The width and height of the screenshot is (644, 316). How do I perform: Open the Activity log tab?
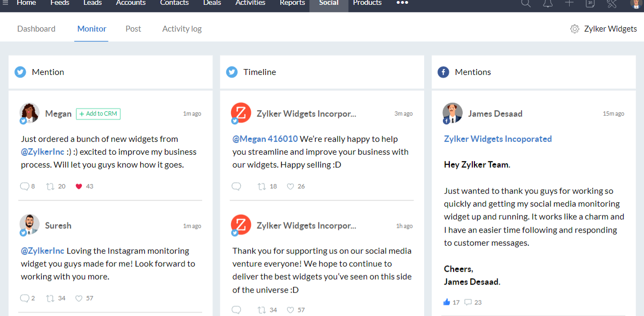182,29
